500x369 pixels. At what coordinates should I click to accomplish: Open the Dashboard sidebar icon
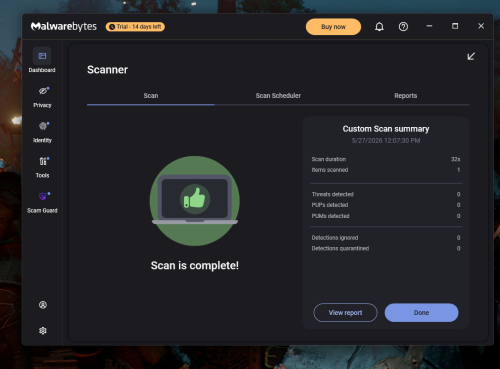(x=42, y=56)
